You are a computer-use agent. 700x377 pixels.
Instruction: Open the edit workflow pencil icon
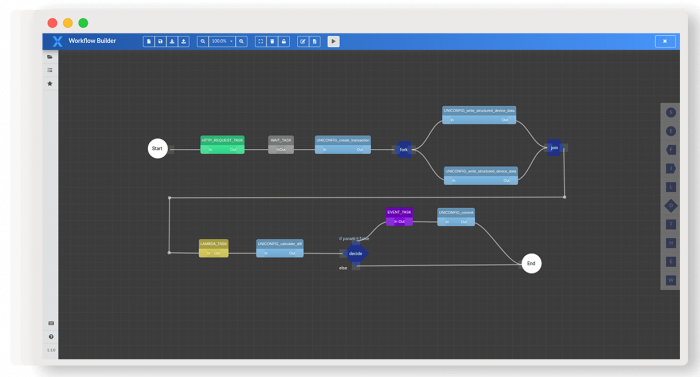click(x=303, y=42)
